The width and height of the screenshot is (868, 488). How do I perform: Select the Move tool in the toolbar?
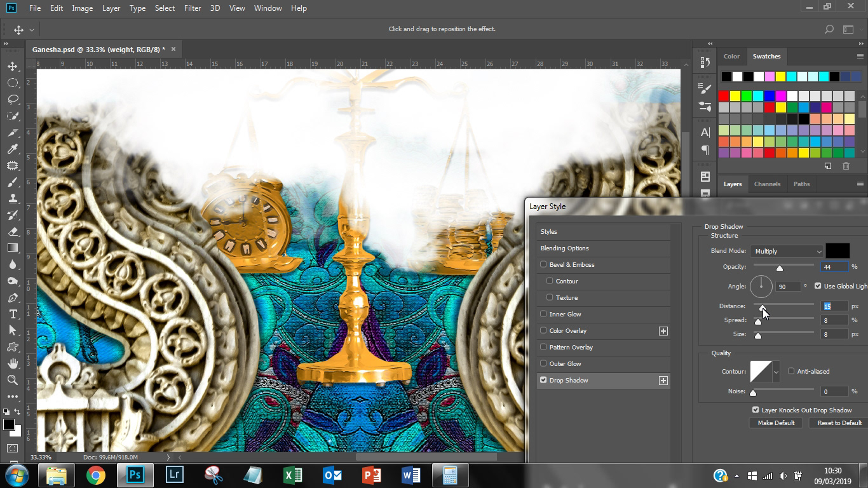pyautogui.click(x=13, y=67)
